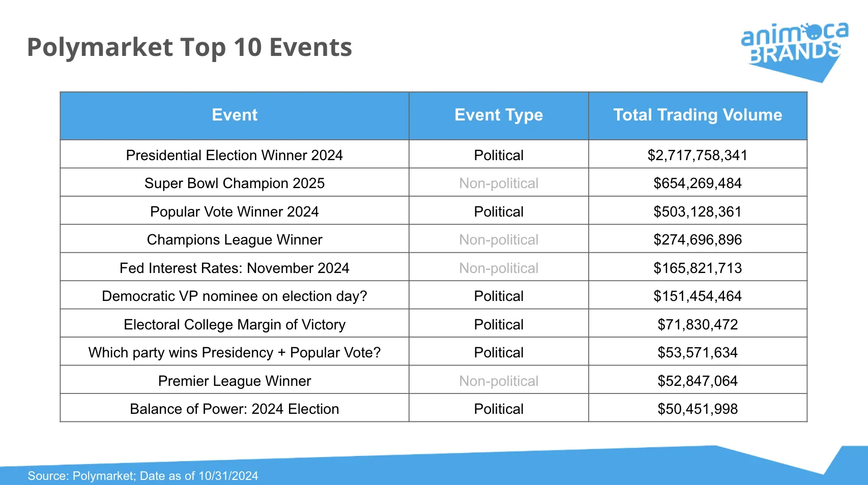
Task: Select the Event Type column header
Action: 499,115
